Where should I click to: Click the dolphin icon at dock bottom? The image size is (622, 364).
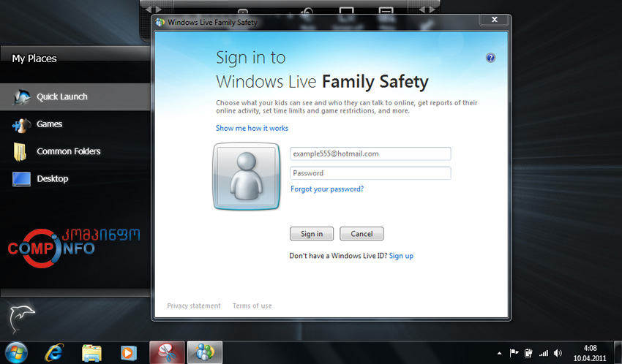click(x=21, y=318)
